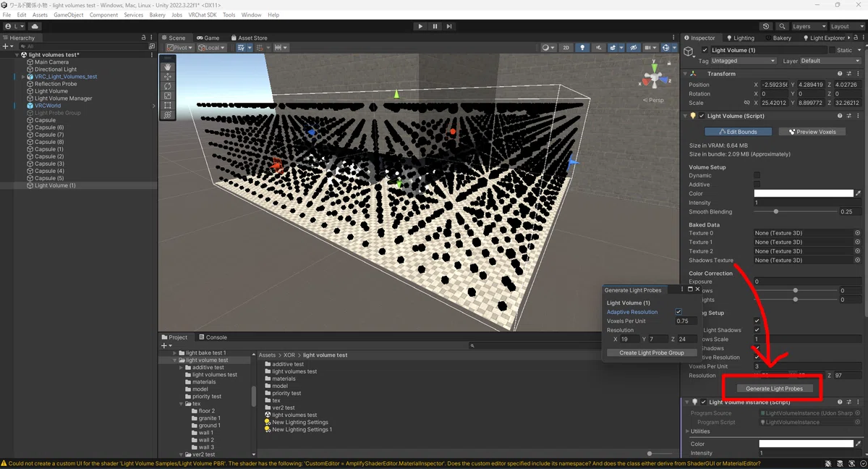Select the Move tool in scene toolbar
This screenshot has width=868, height=469.
click(168, 77)
